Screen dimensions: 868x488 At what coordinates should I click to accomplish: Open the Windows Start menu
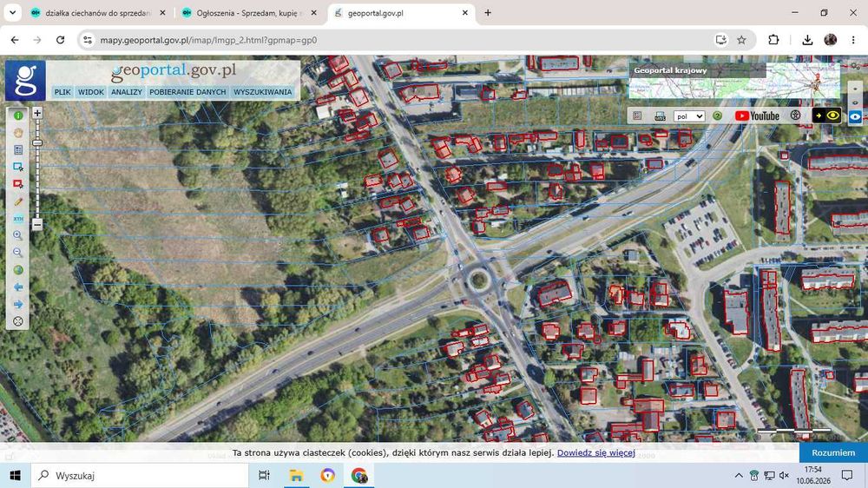click(15, 475)
